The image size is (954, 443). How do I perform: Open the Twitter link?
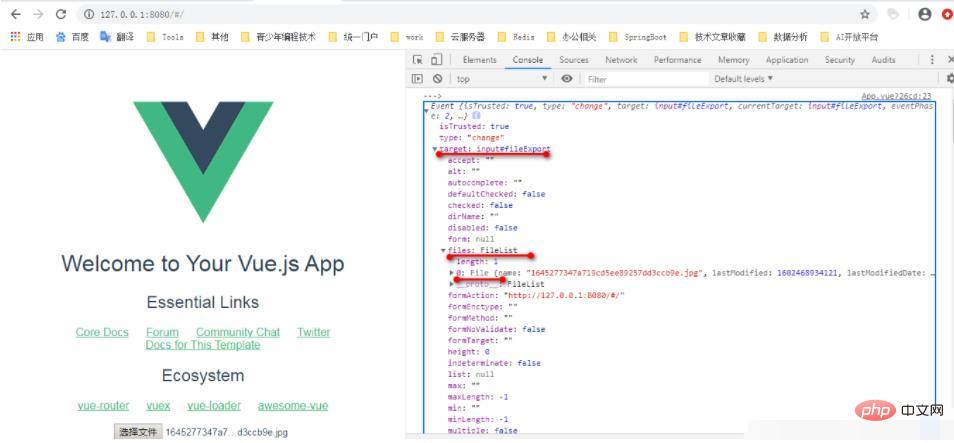point(313,332)
